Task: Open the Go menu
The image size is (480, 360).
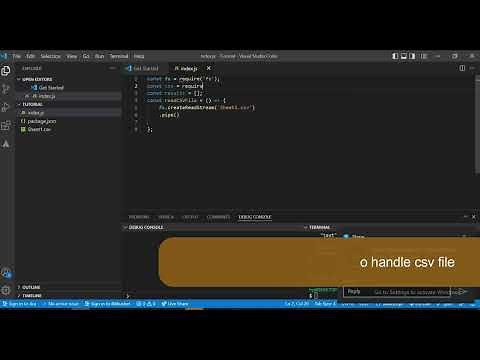Action: [86, 56]
